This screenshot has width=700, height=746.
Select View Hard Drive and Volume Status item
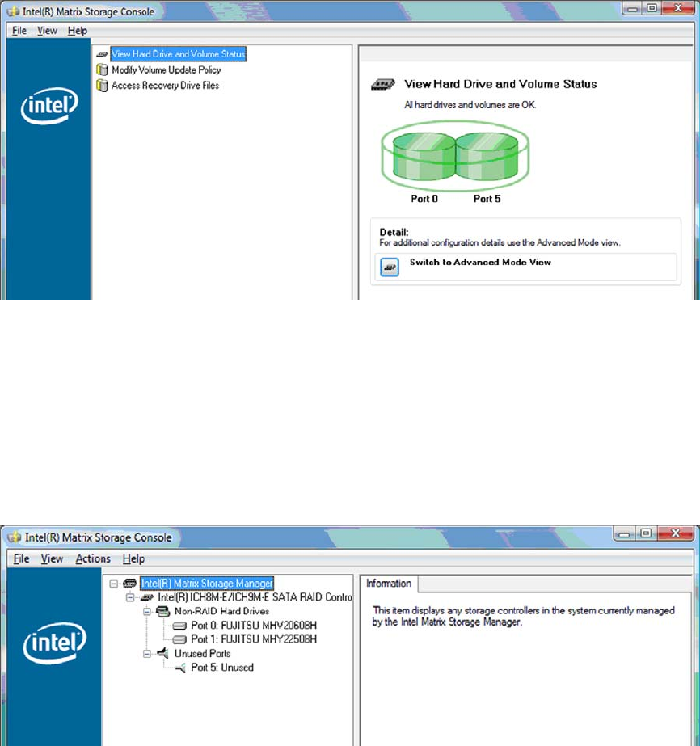tap(177, 54)
